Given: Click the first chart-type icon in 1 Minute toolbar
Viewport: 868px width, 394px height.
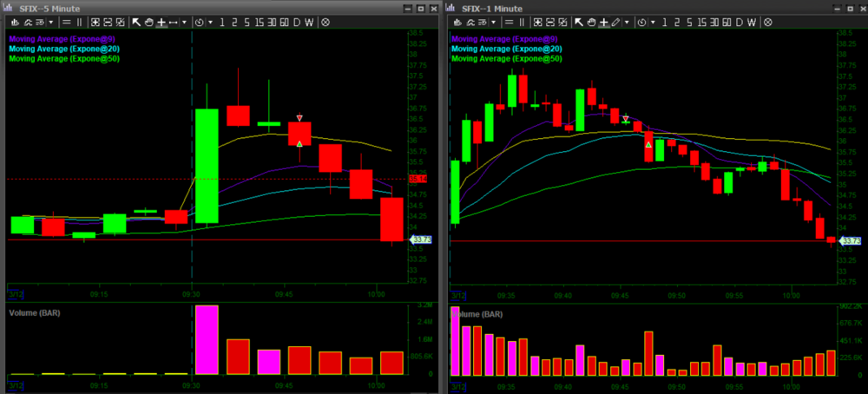Looking at the screenshot, I should (457, 22).
